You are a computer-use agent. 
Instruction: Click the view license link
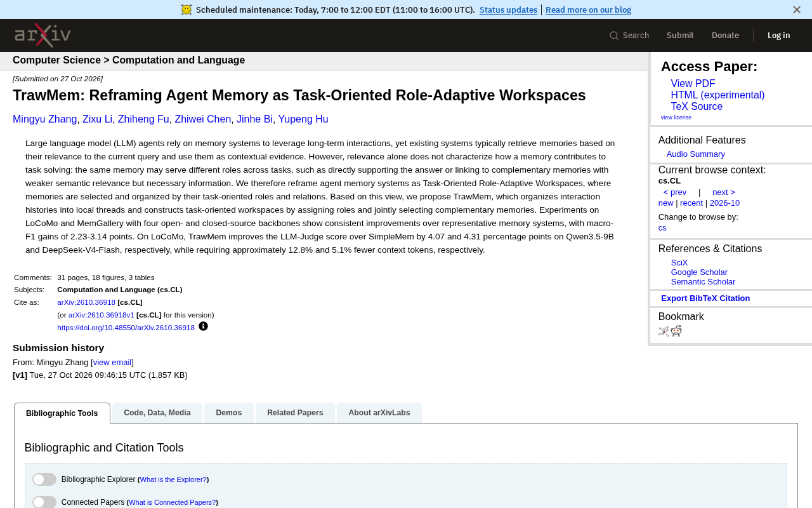tap(676, 117)
